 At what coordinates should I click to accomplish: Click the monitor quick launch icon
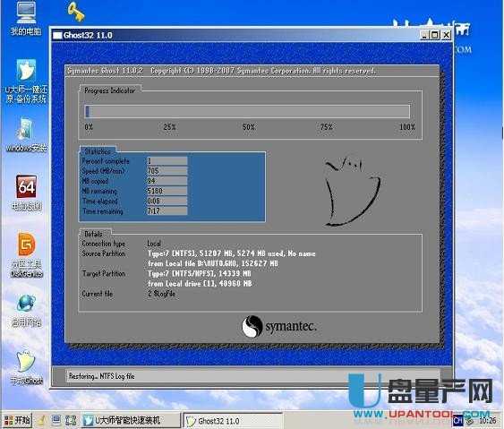tap(56, 420)
